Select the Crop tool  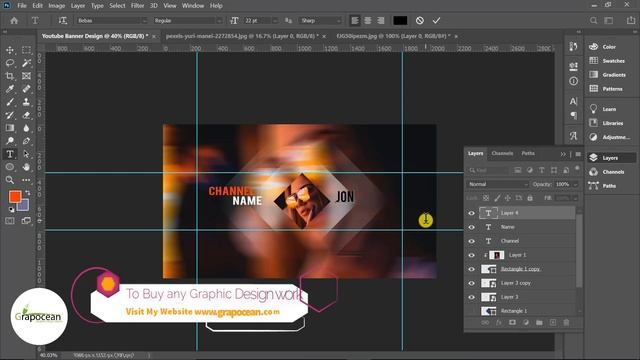pos(10,76)
